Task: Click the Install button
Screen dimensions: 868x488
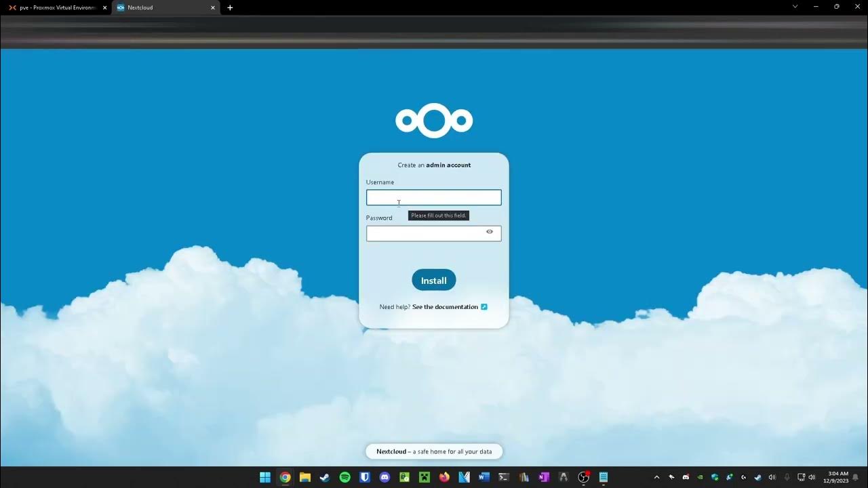Action: tap(434, 280)
